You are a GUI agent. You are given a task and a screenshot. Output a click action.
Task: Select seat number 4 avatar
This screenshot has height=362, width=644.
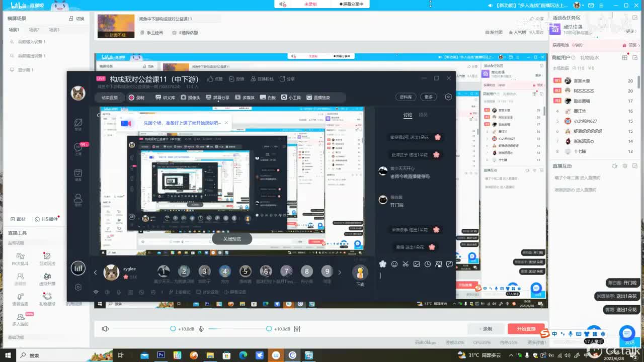coord(225,271)
